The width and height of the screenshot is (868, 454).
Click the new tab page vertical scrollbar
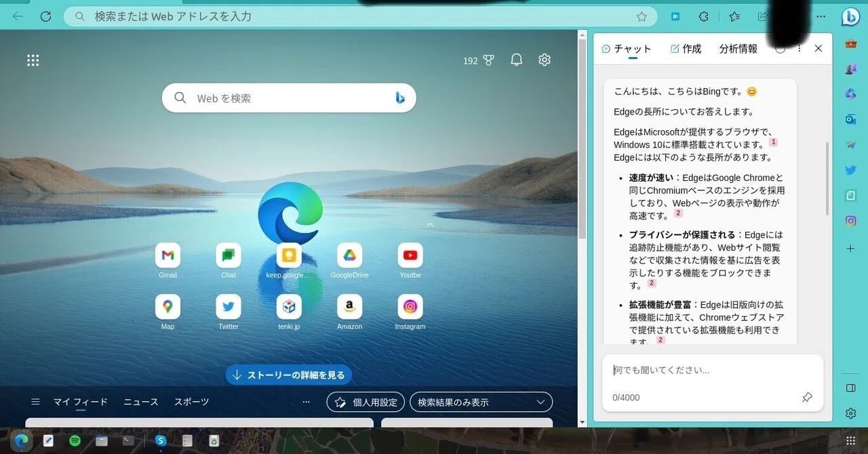(582, 138)
